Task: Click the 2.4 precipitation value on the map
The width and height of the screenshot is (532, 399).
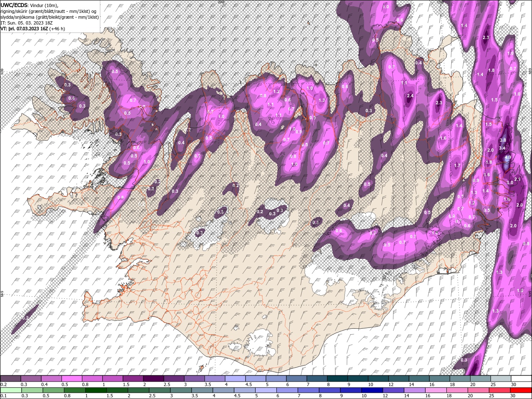Action: coord(410,96)
